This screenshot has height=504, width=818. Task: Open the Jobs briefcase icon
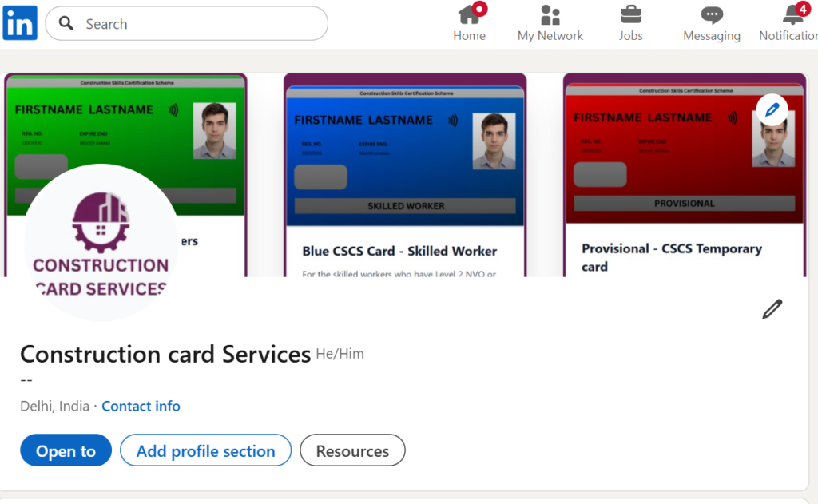point(630,15)
